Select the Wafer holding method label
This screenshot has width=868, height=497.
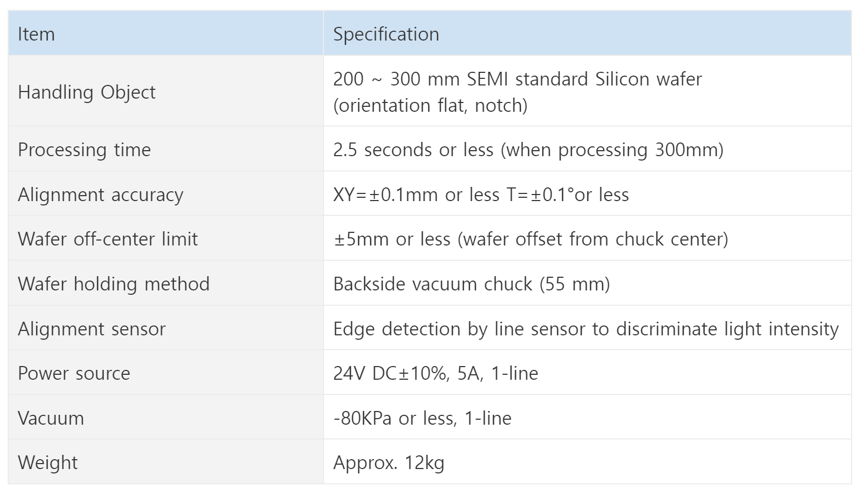(x=114, y=284)
